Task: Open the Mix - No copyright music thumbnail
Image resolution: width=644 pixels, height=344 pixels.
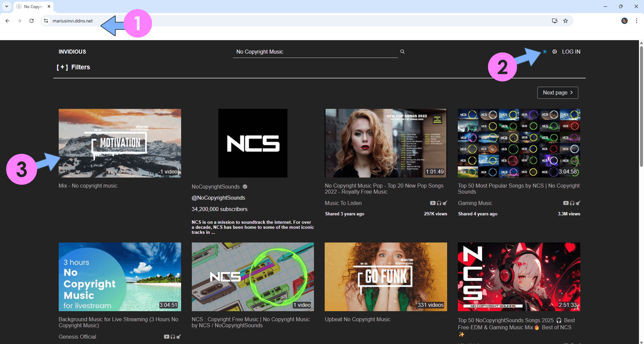Action: (120, 143)
